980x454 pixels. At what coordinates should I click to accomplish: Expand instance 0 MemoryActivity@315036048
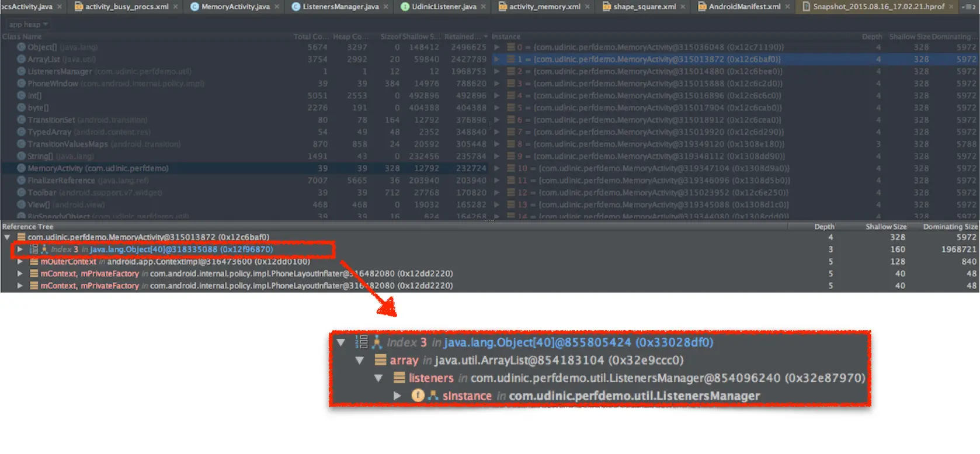coord(497,47)
